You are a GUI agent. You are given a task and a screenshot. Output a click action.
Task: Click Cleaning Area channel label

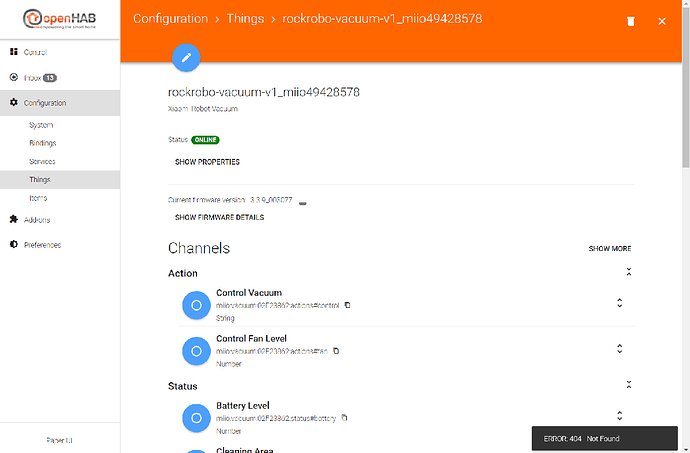coord(245,450)
